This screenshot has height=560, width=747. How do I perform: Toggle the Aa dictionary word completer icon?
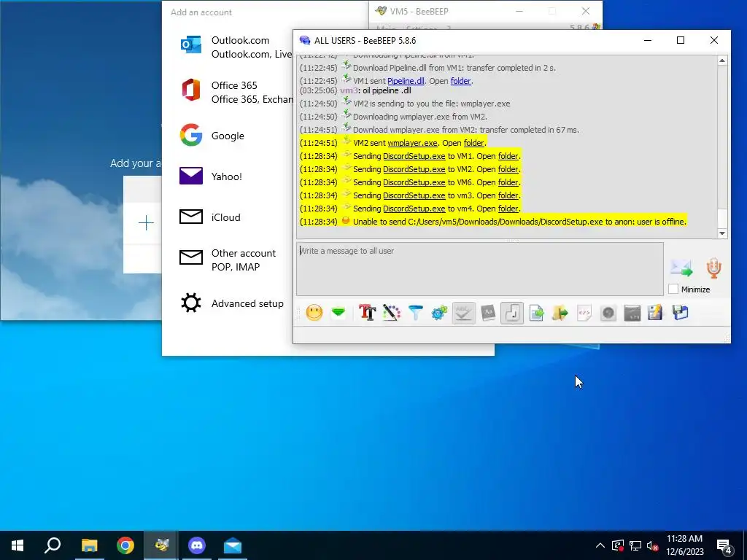488,313
